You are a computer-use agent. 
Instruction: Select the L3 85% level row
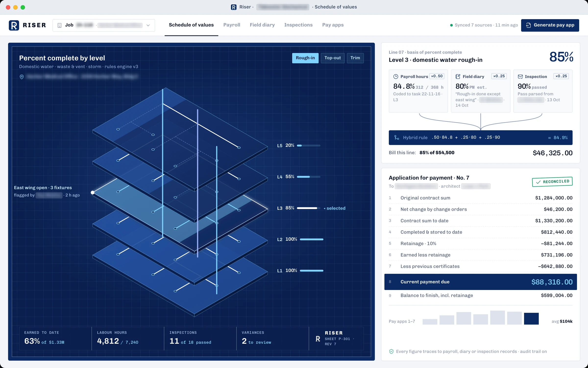click(311, 208)
